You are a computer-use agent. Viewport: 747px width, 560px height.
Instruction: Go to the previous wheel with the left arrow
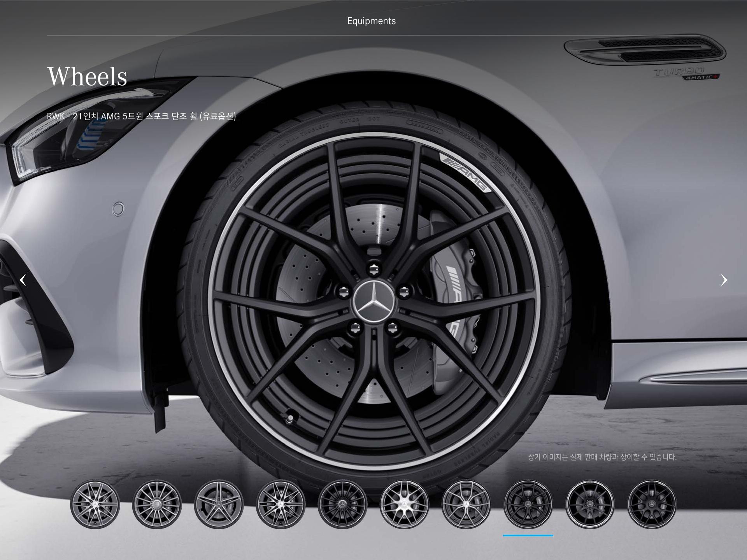click(23, 280)
